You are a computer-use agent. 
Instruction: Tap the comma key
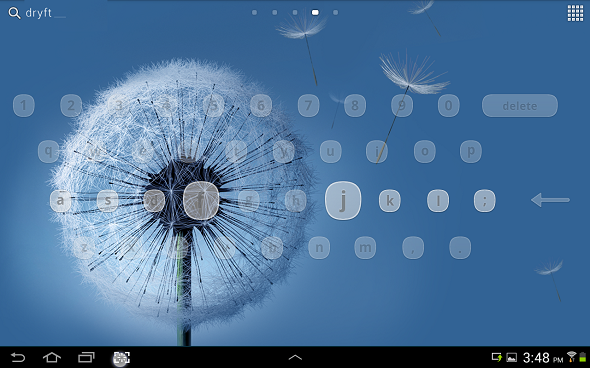pyautogui.click(x=413, y=248)
